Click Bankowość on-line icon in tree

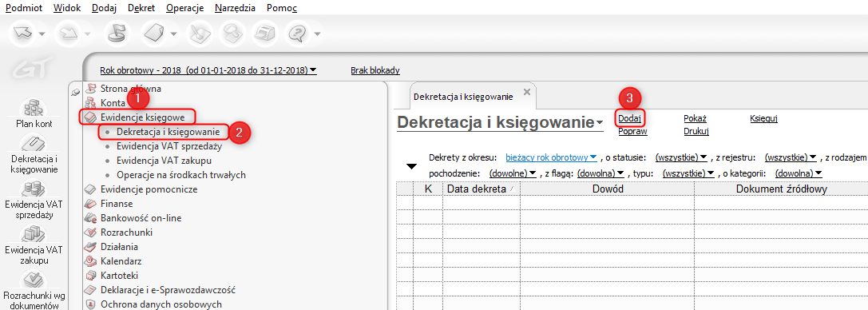pos(90,218)
